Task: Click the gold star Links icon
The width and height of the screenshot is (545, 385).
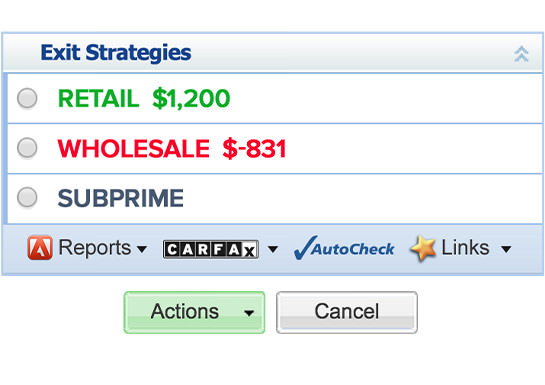Action: click(423, 248)
